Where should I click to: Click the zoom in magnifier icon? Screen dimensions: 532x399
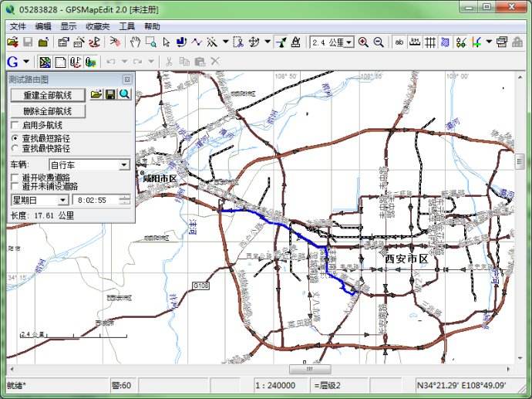point(363,42)
